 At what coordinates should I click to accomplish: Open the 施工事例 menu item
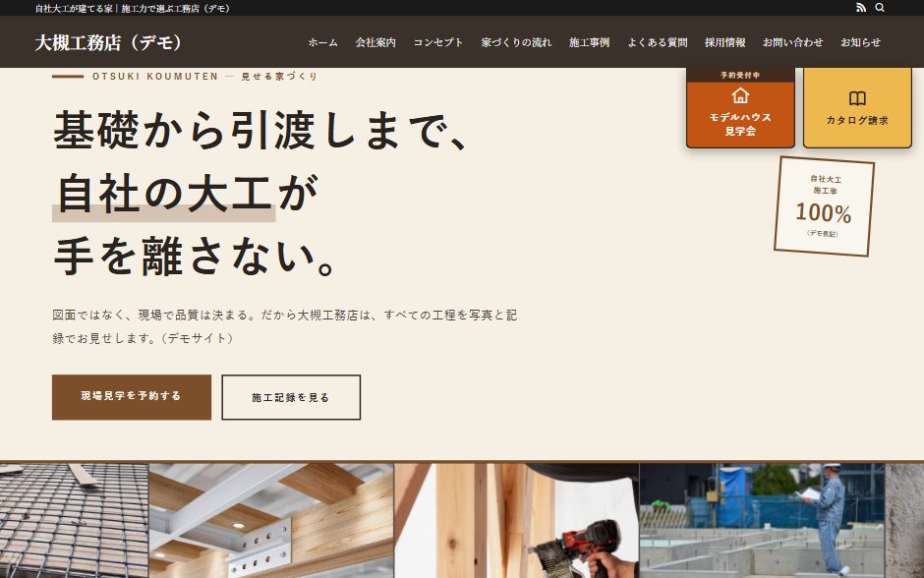pos(589,42)
